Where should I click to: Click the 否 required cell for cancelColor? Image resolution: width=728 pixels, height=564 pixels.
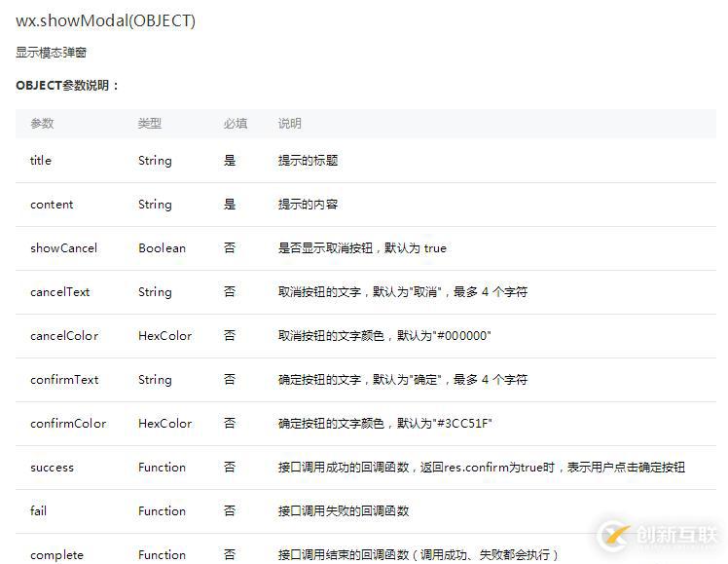[230, 336]
